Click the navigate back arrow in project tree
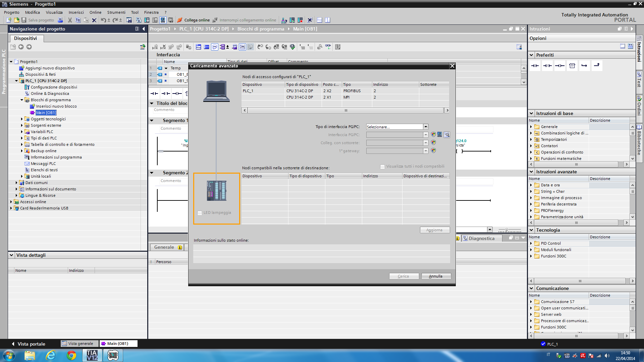This screenshot has height=362, width=644. [x=21, y=47]
